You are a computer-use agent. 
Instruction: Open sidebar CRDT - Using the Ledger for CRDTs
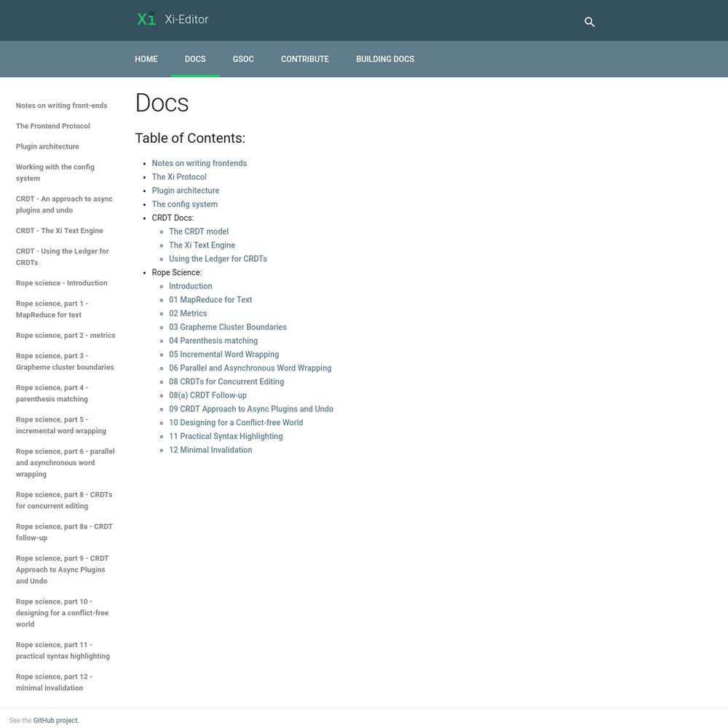coord(62,257)
